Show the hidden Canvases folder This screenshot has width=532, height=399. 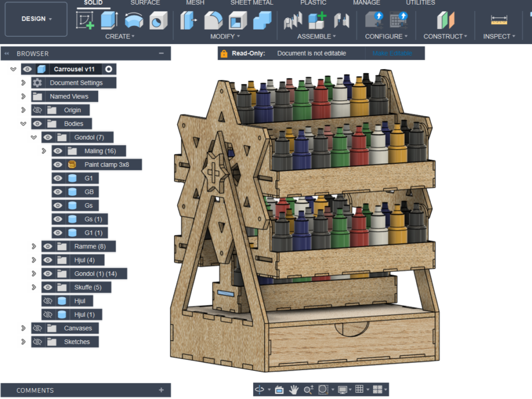(x=37, y=328)
